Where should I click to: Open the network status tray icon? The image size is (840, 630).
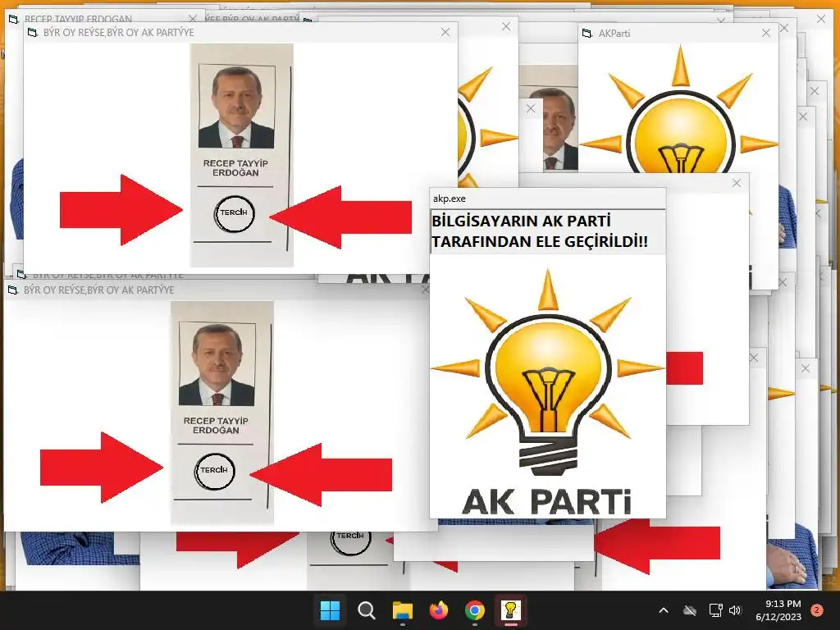pyautogui.click(x=715, y=610)
